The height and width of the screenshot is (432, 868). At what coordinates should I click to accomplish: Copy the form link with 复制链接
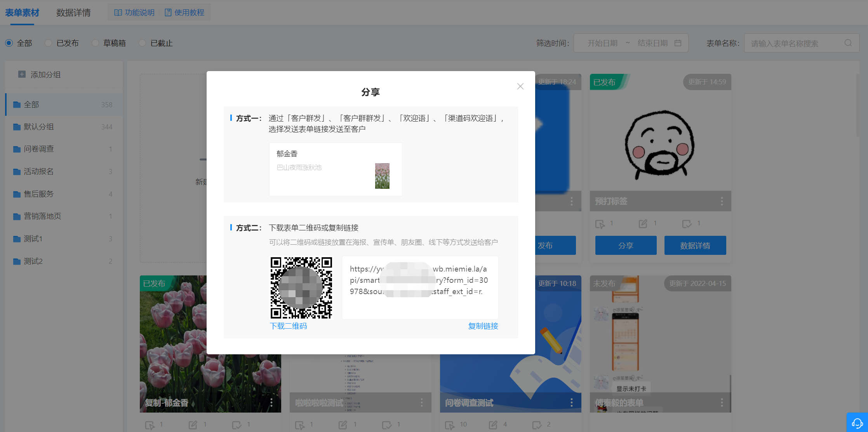(x=483, y=326)
